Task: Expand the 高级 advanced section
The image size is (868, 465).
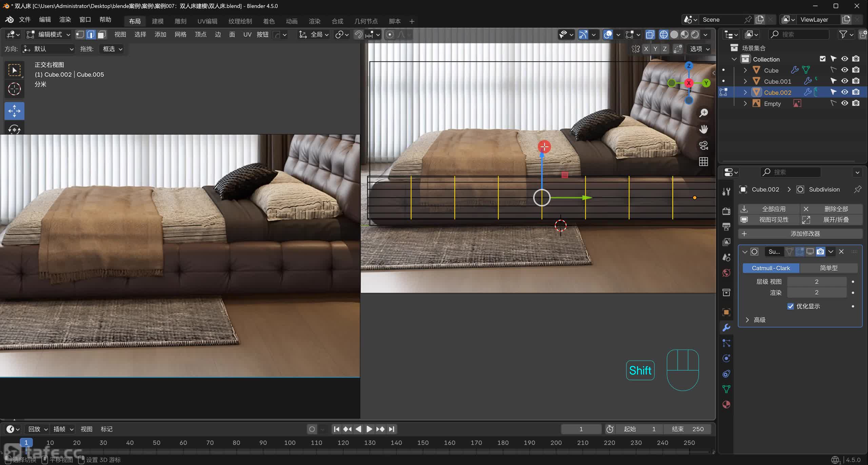Action: click(x=747, y=320)
